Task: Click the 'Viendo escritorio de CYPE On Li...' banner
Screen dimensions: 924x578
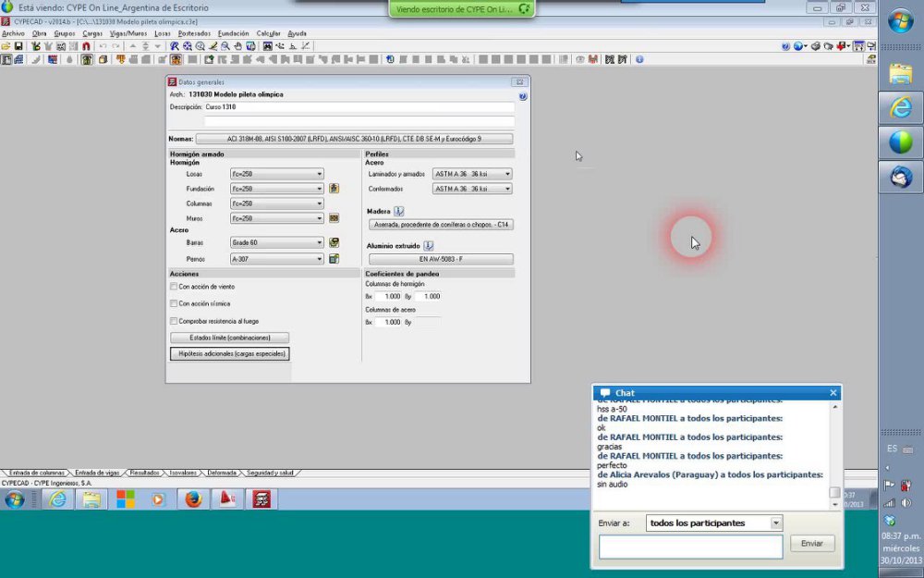Action: [x=462, y=9]
